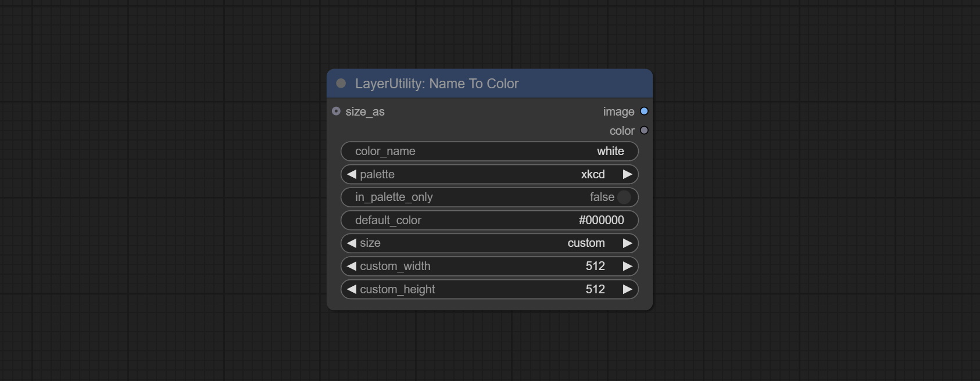Increase custom_height with right arrow

[627, 289]
